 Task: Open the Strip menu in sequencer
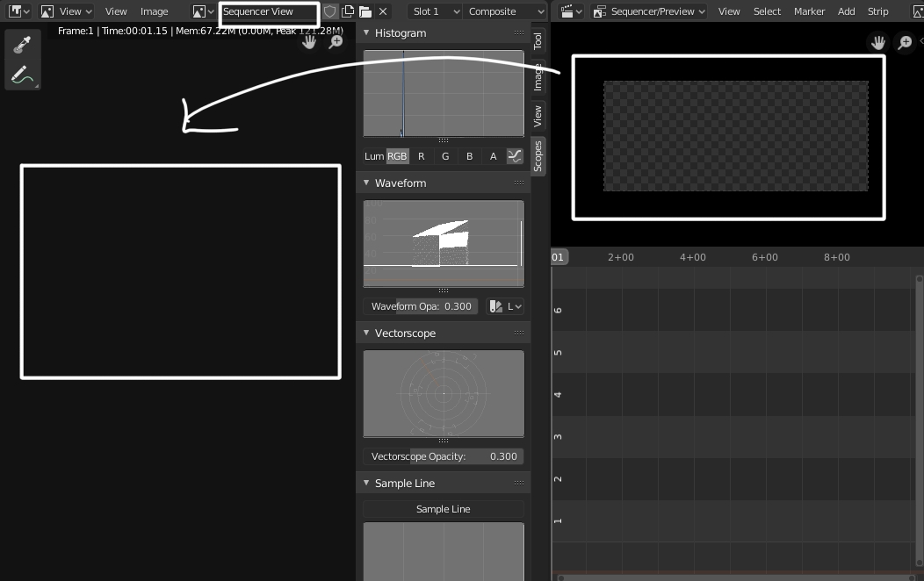tap(878, 11)
